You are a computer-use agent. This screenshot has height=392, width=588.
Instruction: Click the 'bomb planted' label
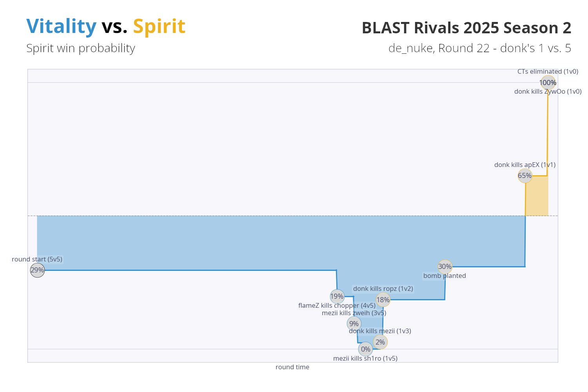[x=445, y=276]
